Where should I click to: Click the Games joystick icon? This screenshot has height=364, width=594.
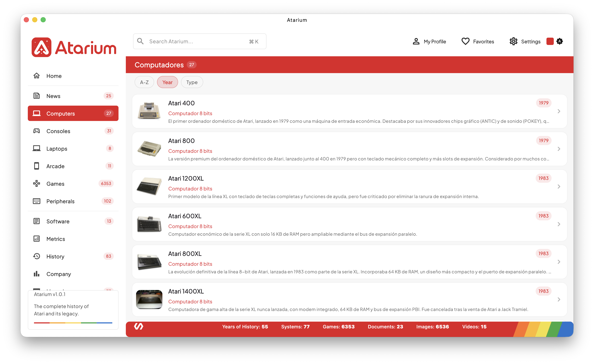point(37,184)
